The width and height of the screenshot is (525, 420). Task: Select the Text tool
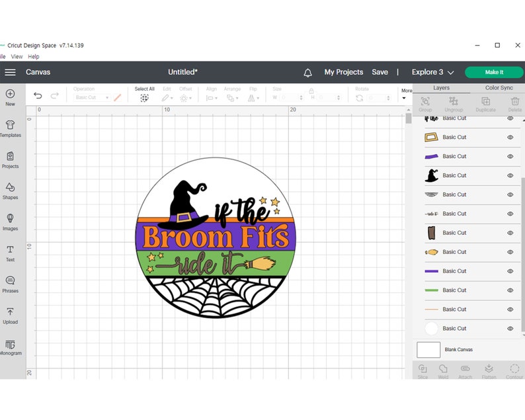click(10, 249)
